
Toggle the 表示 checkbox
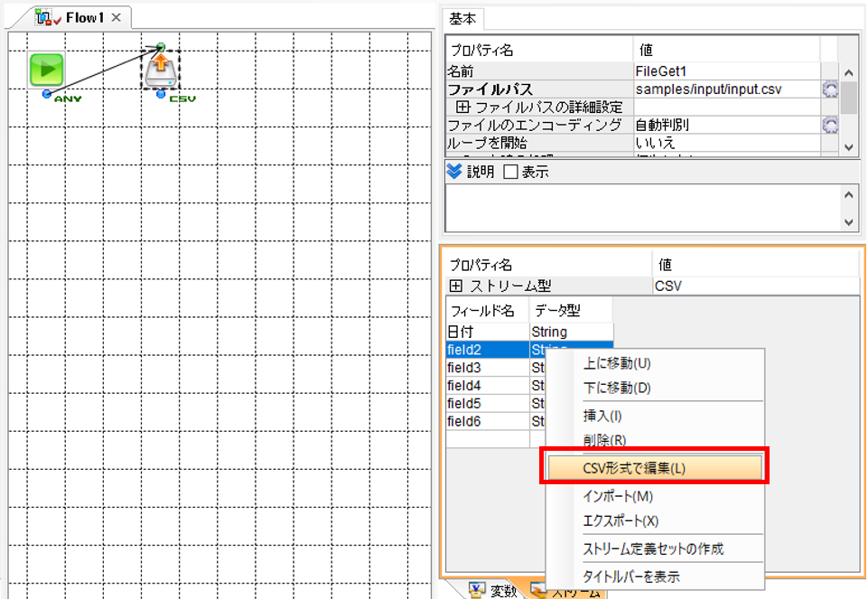(510, 172)
